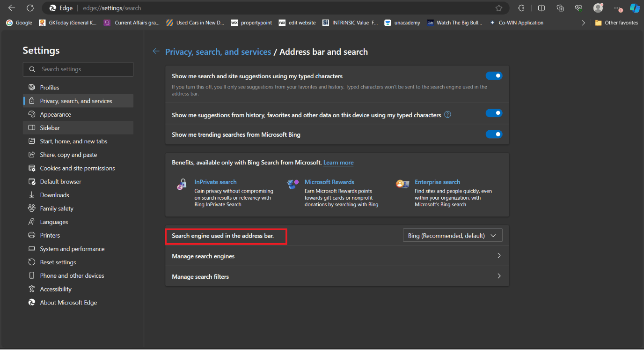Toggle search and site suggestions using typed characters
This screenshot has height=350, width=644.
click(x=494, y=76)
